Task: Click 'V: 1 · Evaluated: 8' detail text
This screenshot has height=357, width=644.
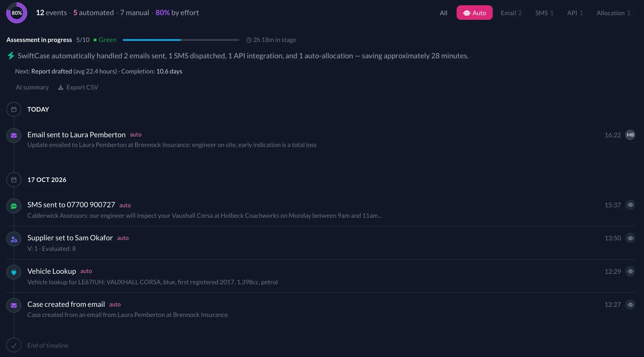Action: (52, 248)
